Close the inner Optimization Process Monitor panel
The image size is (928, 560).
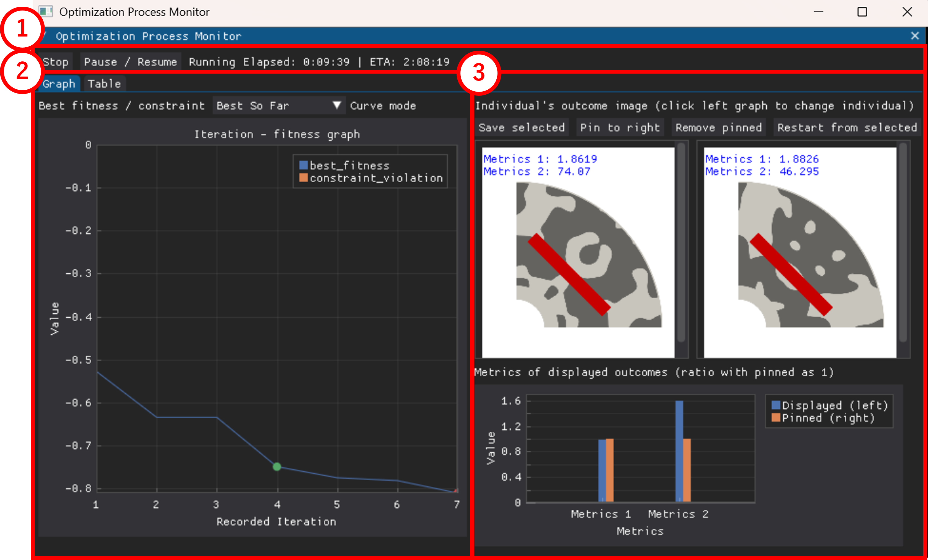tap(915, 36)
